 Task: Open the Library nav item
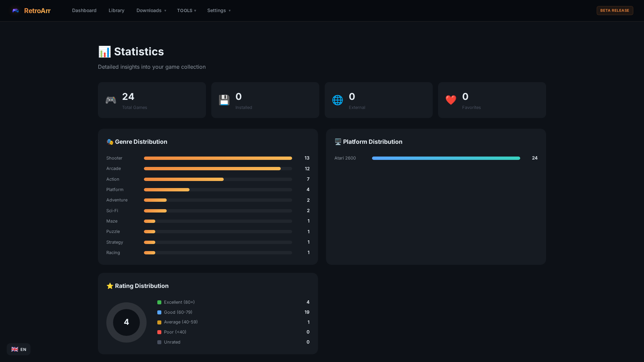[116, 10]
